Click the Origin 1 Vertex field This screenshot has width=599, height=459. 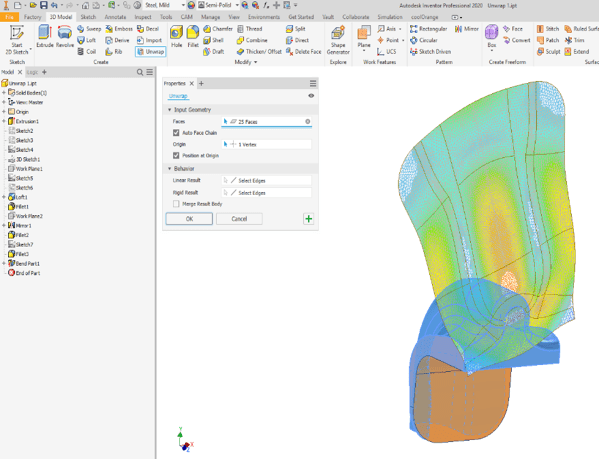coord(267,144)
